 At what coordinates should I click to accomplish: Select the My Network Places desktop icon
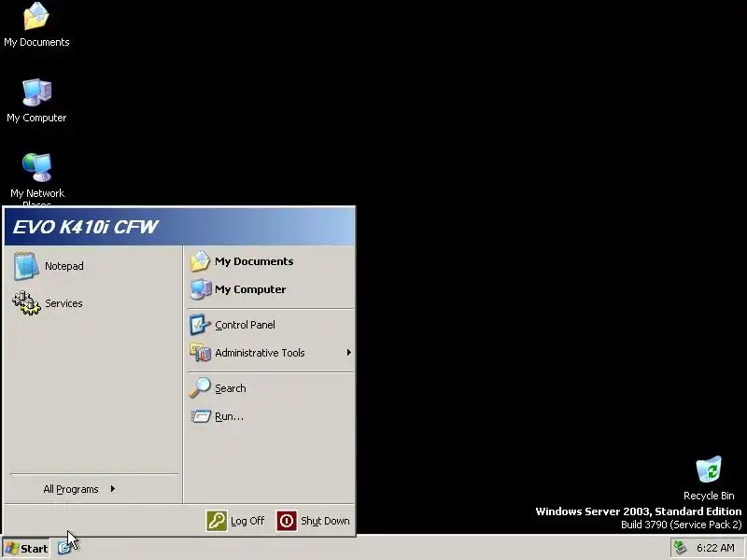(37, 180)
